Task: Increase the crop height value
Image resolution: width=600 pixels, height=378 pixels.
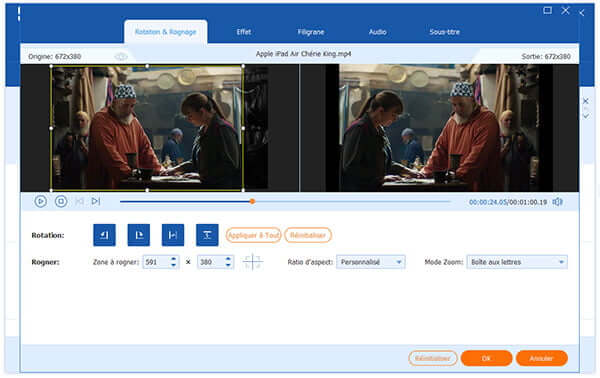Action: tap(228, 259)
